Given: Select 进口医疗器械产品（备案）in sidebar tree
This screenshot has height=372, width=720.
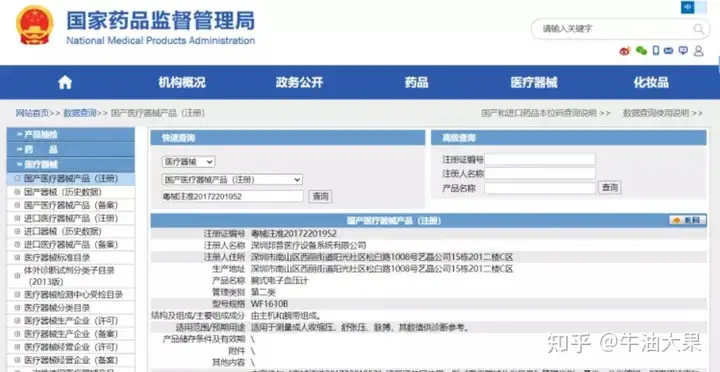Looking at the screenshot, I should click(x=71, y=244).
